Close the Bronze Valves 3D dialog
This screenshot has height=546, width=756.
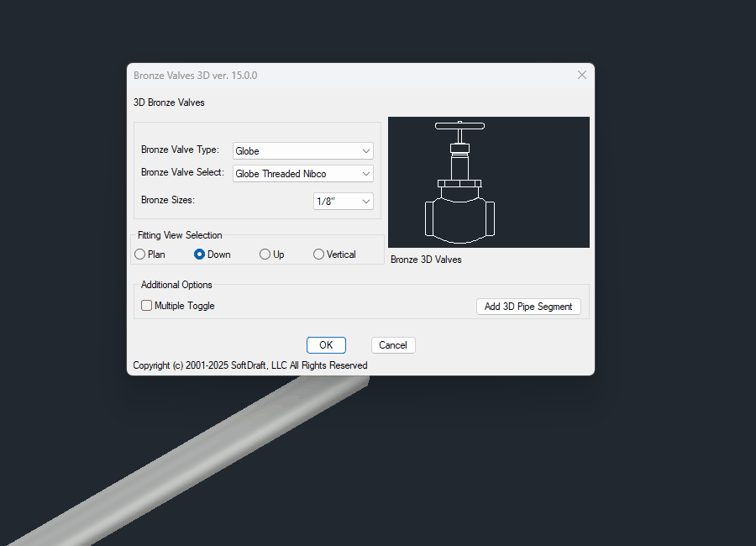point(582,75)
